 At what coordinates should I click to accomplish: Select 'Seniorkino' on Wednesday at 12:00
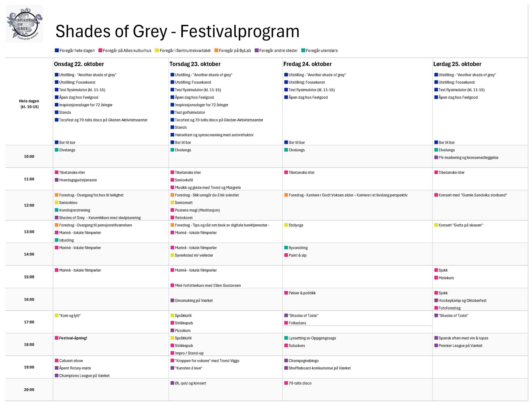(x=68, y=203)
